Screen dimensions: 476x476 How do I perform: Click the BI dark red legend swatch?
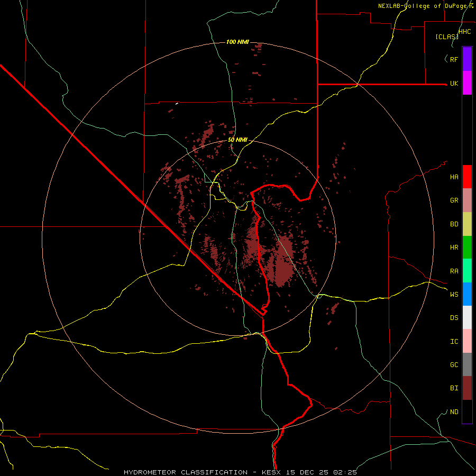pyautogui.click(x=467, y=388)
